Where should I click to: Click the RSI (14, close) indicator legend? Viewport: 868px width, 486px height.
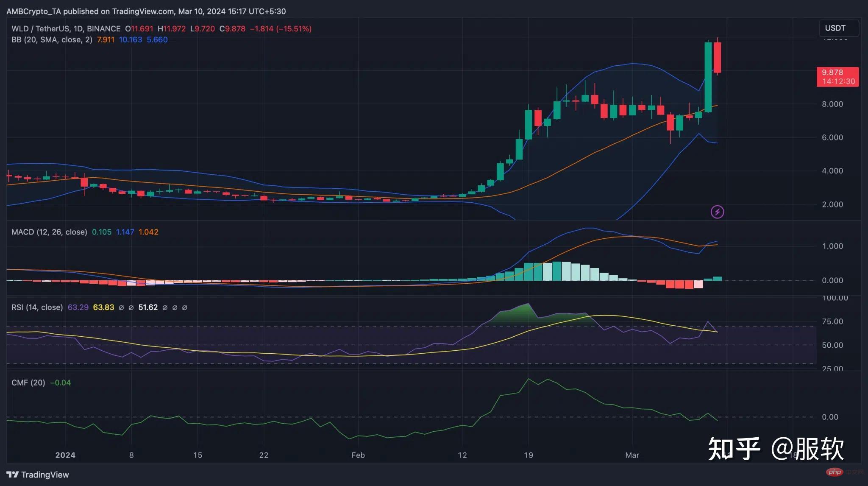point(37,307)
